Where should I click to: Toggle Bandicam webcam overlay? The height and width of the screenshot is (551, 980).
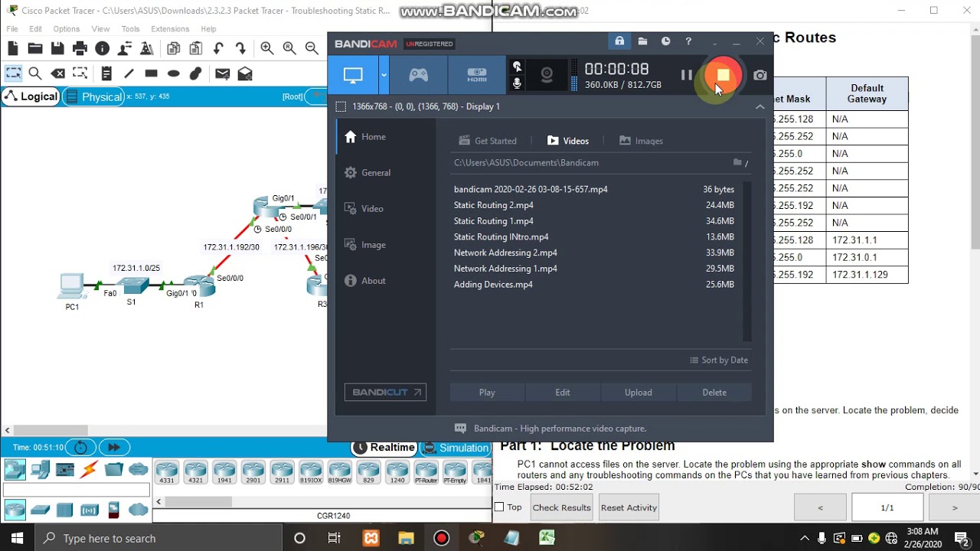(547, 75)
